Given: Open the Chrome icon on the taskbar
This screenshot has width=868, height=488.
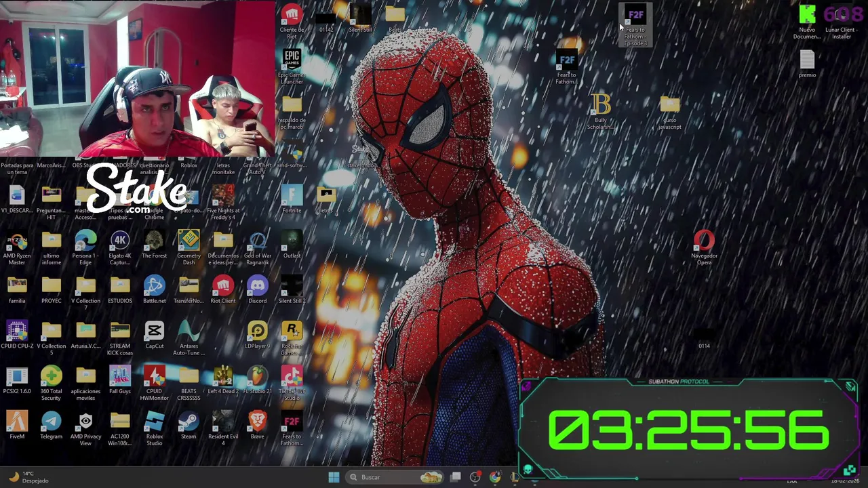Looking at the screenshot, I should 495,477.
